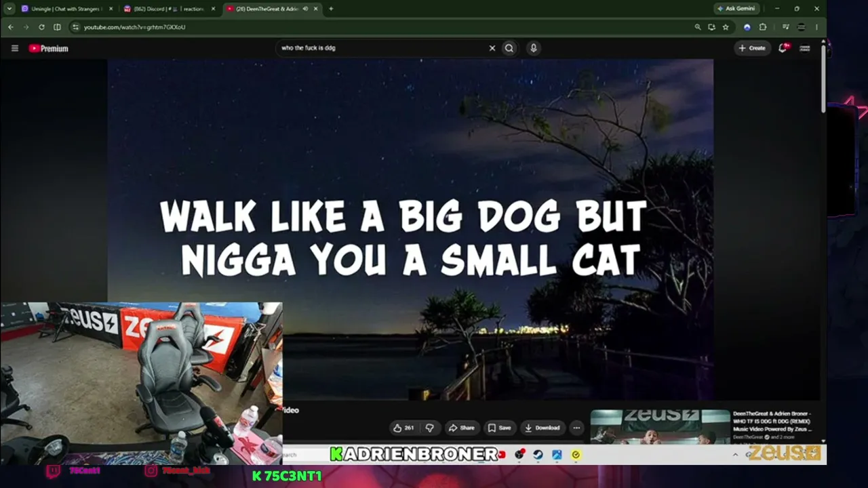Image resolution: width=868 pixels, height=488 pixels.
Task: Open the yellow checkmark taskbar app
Action: click(576, 455)
